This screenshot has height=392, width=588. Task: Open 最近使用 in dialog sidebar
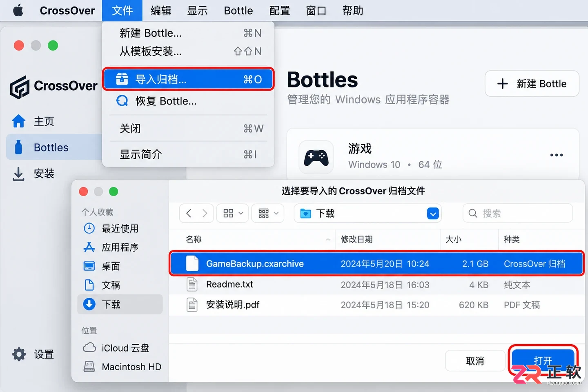pyautogui.click(x=120, y=229)
